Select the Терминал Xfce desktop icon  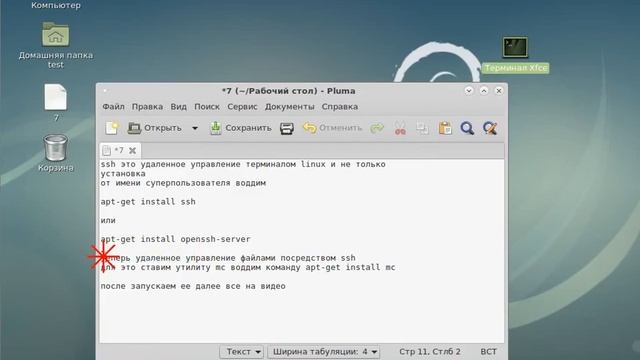(x=515, y=55)
